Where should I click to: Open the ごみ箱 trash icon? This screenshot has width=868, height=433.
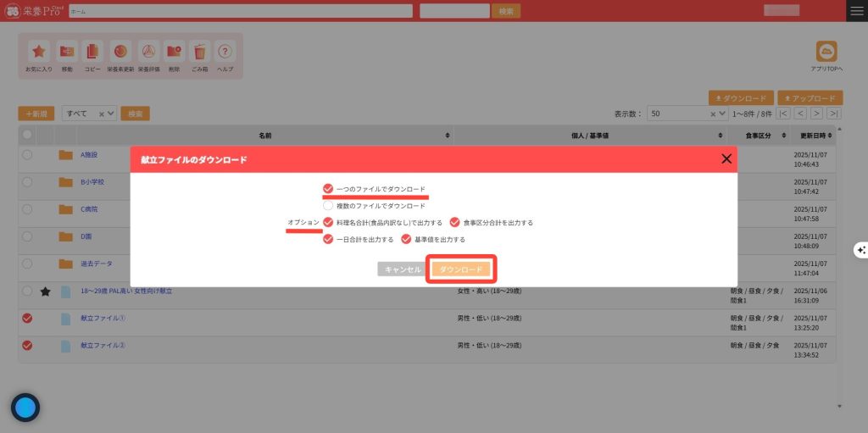(x=199, y=51)
